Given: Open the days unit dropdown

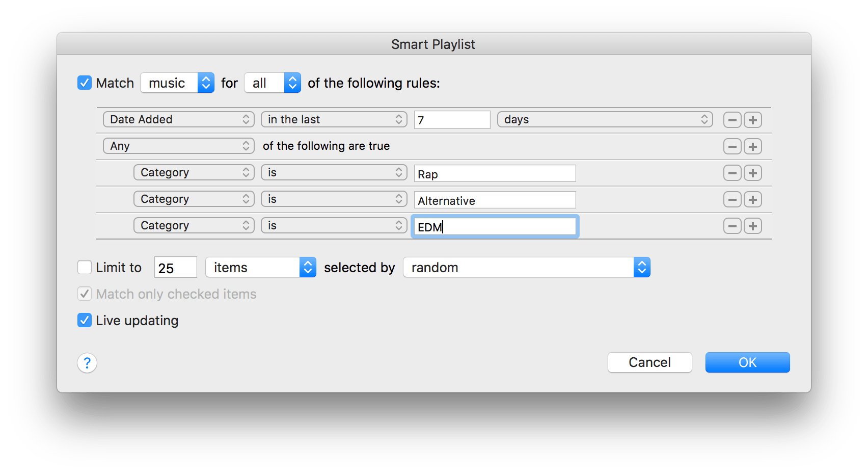Looking at the screenshot, I should 605,119.
